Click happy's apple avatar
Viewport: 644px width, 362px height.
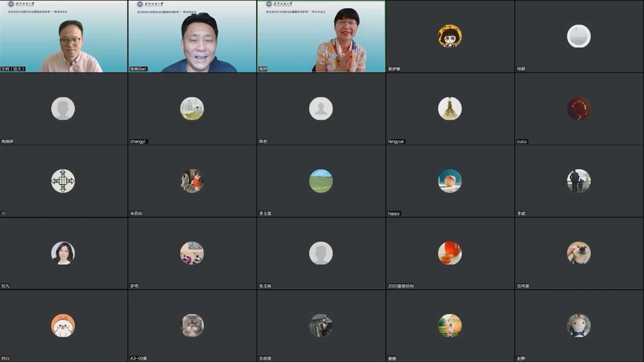(x=450, y=181)
